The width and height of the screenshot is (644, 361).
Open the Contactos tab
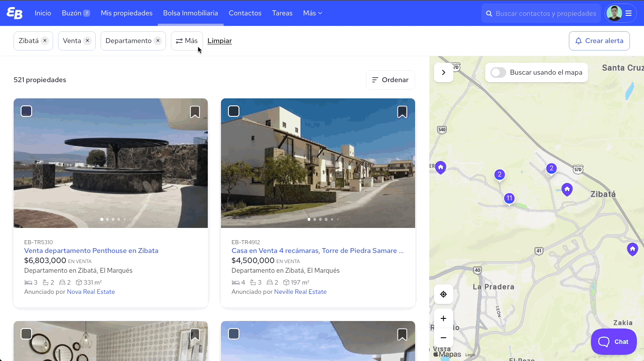coord(245,13)
